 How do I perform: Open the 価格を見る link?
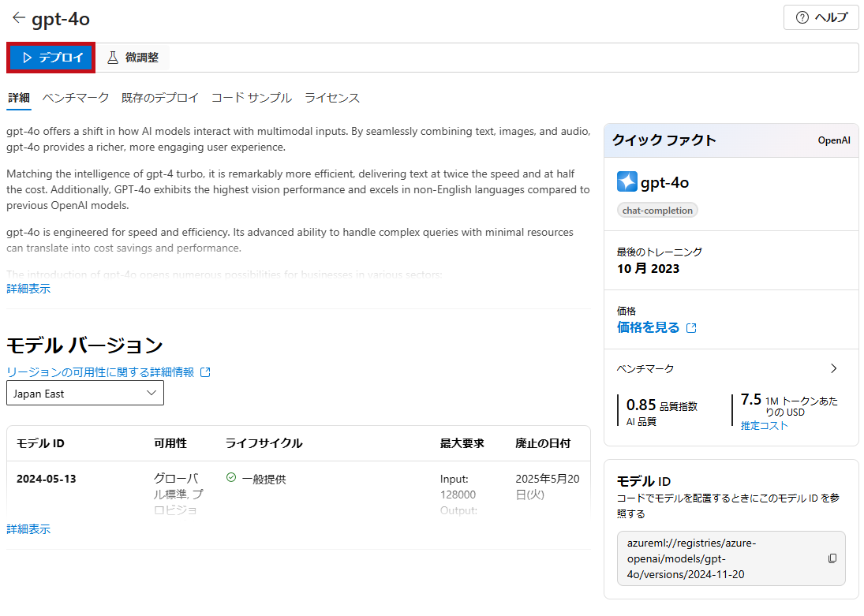pos(648,327)
